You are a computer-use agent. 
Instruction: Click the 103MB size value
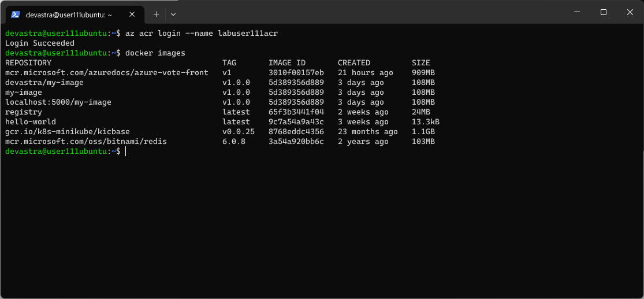[423, 142]
